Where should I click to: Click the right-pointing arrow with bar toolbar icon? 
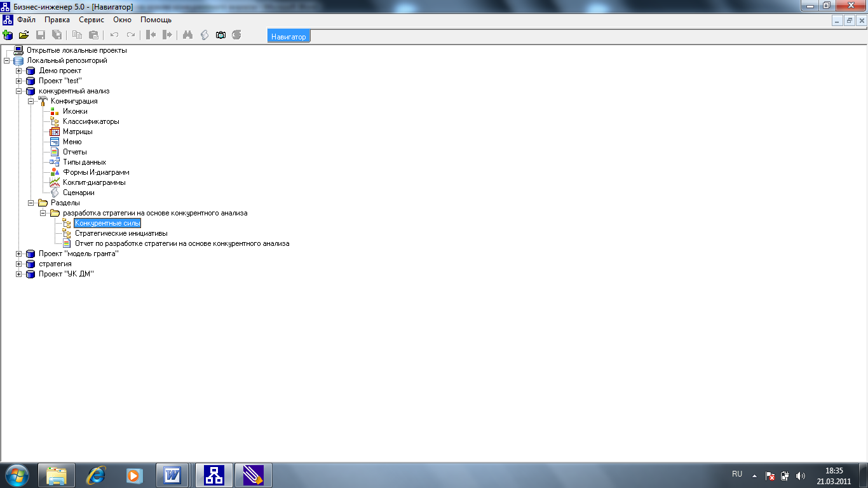pos(167,35)
